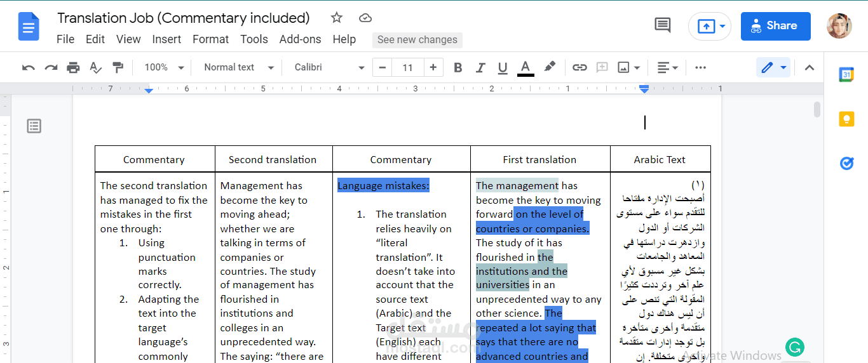Run spelling and grammar check

point(95,67)
